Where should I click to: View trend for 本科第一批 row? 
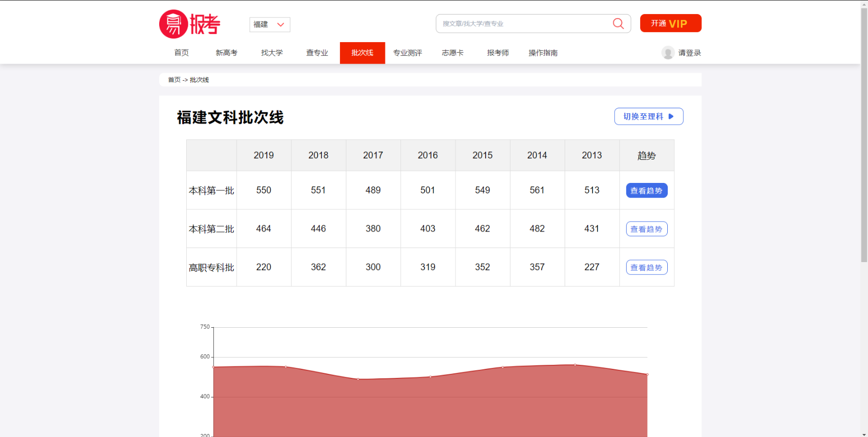[646, 190]
